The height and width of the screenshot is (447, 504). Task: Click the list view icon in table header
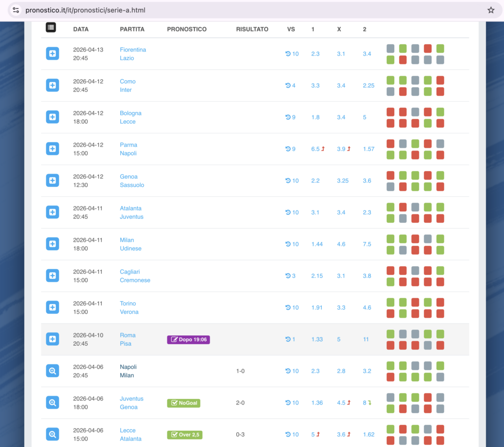(51, 28)
